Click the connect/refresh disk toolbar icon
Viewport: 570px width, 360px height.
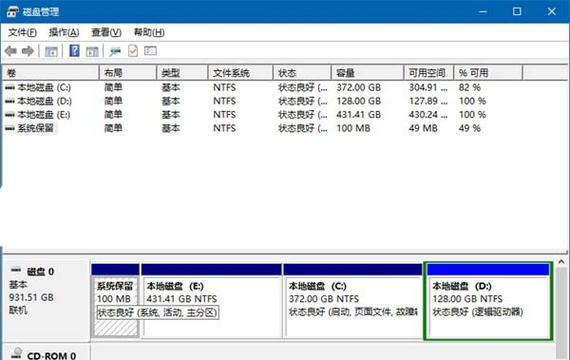pyautogui.click(x=115, y=51)
